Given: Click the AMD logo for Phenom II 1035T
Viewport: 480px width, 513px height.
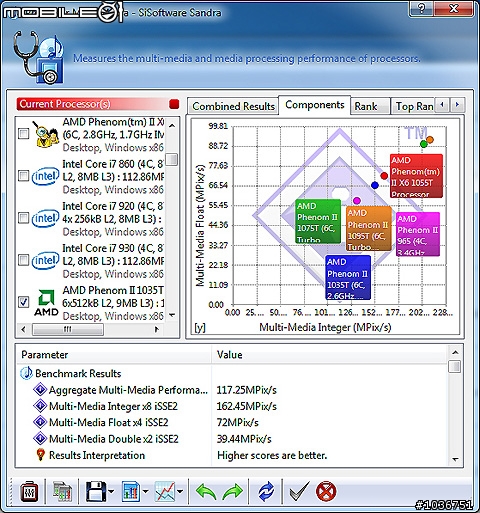Looking at the screenshot, I should click(x=46, y=303).
